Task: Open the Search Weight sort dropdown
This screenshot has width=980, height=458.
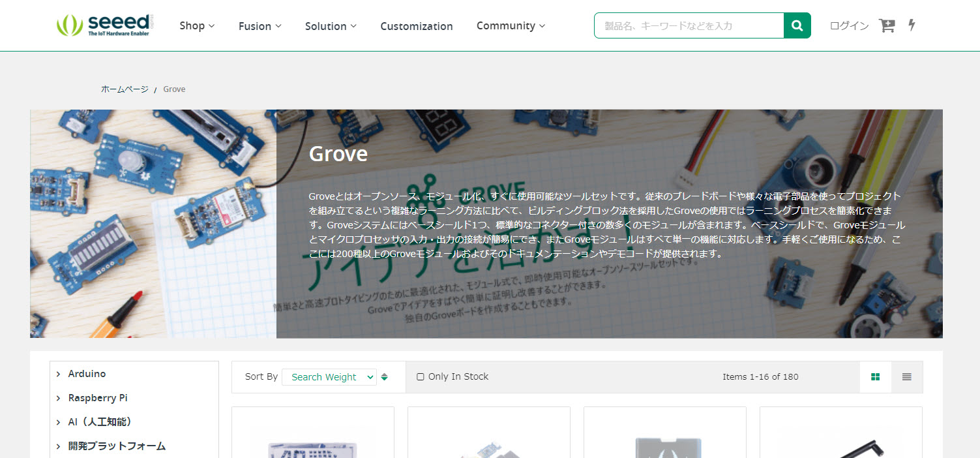Action: [x=329, y=376]
